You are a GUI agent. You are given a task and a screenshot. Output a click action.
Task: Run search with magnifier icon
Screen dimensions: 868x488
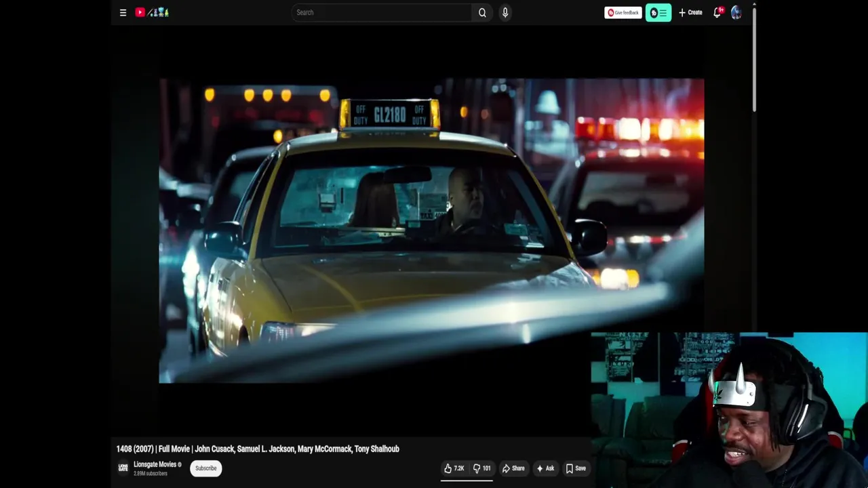(482, 12)
